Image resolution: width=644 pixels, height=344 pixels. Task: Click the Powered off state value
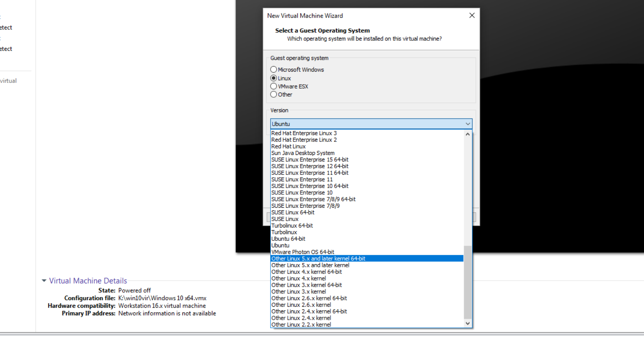[x=134, y=290]
